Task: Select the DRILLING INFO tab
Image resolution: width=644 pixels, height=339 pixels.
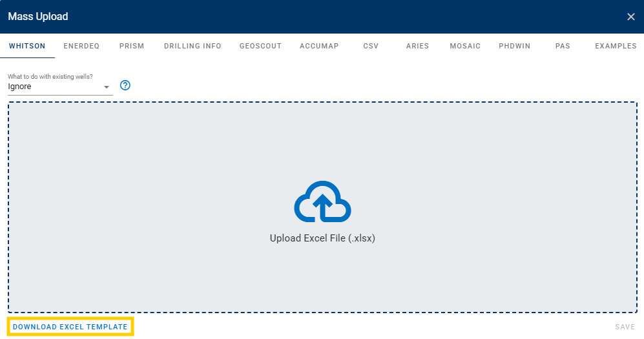Action: [192, 46]
